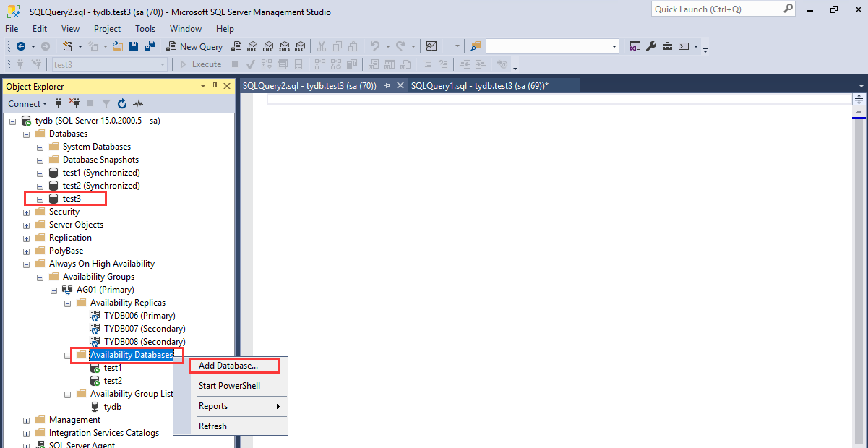Open the Edit menu
The image size is (868, 448).
(x=40, y=29)
